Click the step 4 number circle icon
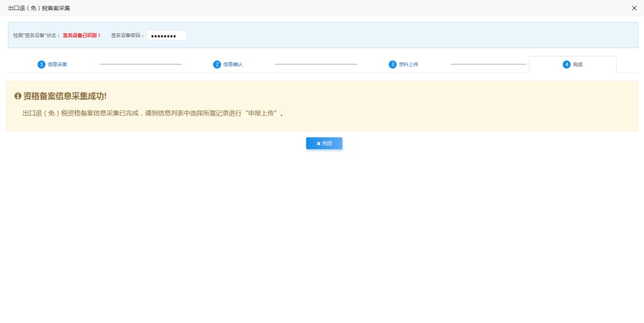Viewport: 644px width, 323px height. [x=566, y=64]
